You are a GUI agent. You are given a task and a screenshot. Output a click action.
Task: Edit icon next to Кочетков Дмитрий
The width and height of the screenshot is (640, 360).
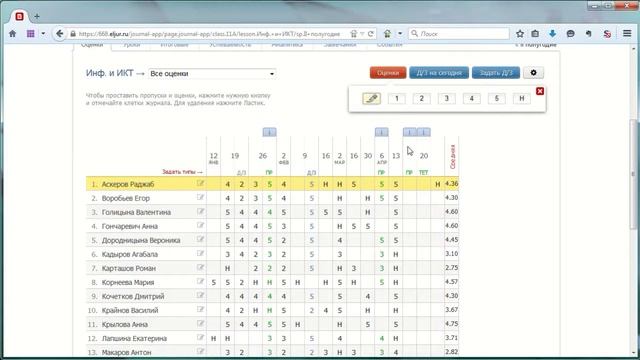point(200,296)
